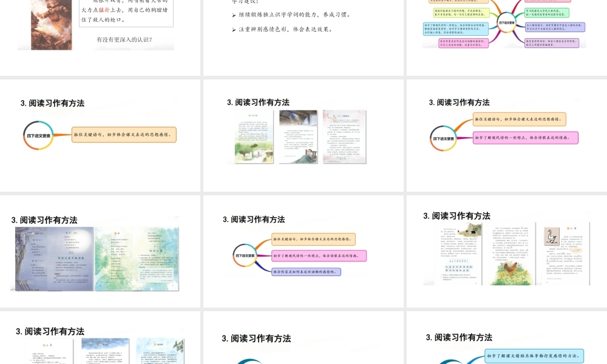The width and height of the screenshot is (607, 364).
Task: Click the bullet 继续锻炼独立识字学词的能力，养成习惯。
Action: [x=294, y=15]
